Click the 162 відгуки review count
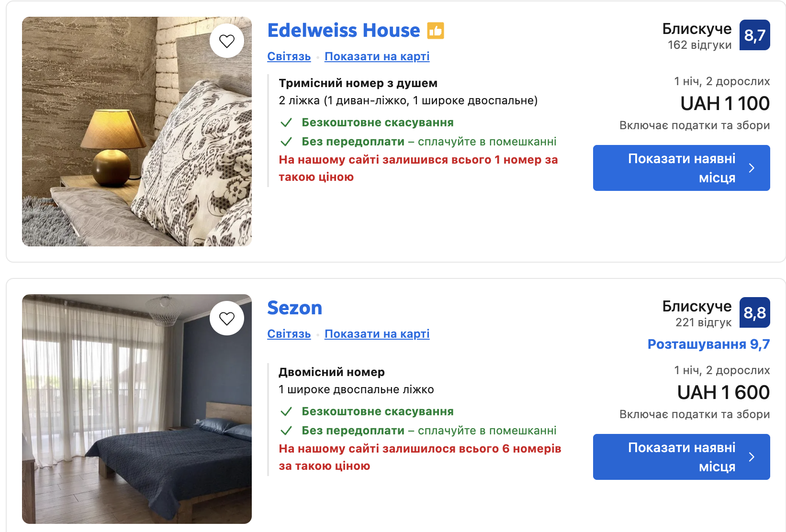The image size is (786, 532). pos(699,45)
